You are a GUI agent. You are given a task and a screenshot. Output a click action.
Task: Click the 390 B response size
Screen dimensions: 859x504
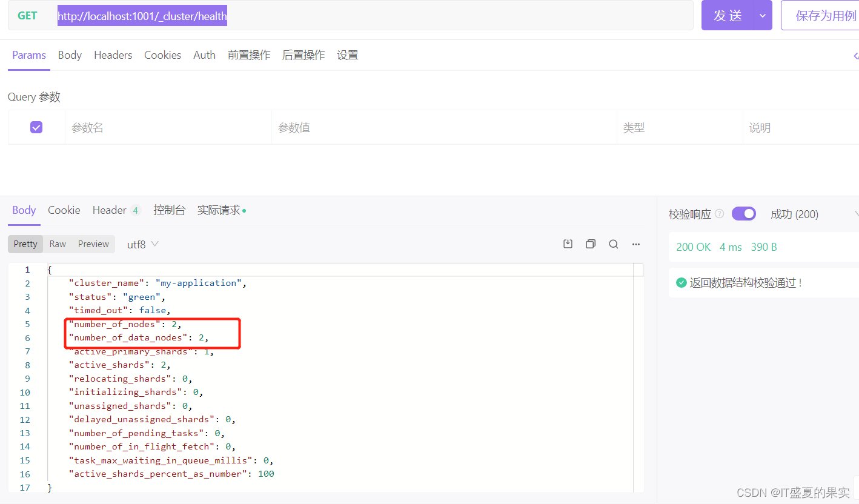pos(764,247)
